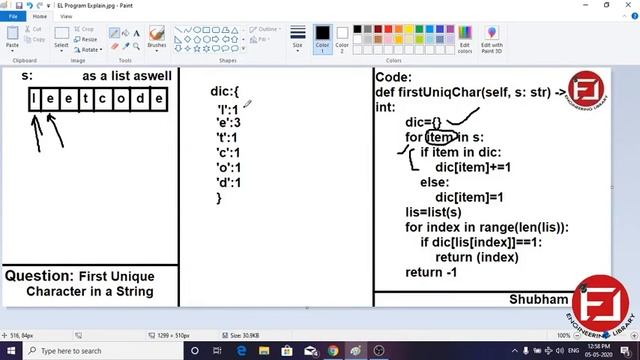Select the Eraser tool
This screenshot has height=360, width=640.
115,47
